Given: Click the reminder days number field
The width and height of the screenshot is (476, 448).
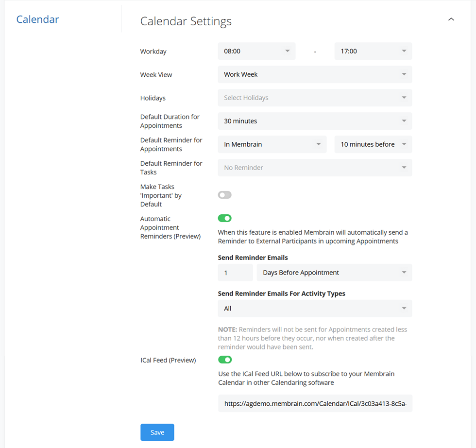Looking at the screenshot, I should pos(235,273).
